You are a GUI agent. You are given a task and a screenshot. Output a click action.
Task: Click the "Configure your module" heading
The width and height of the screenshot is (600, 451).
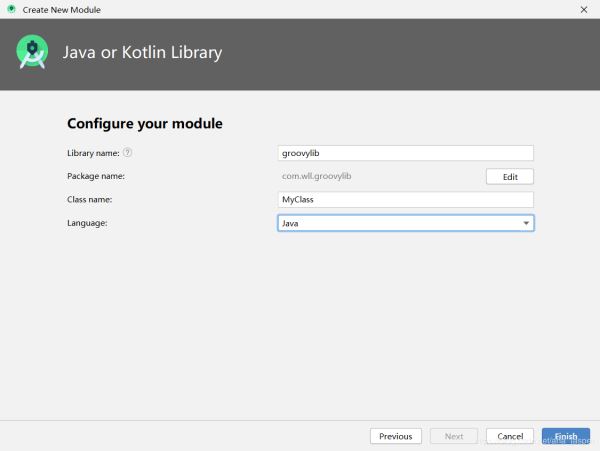(144, 124)
